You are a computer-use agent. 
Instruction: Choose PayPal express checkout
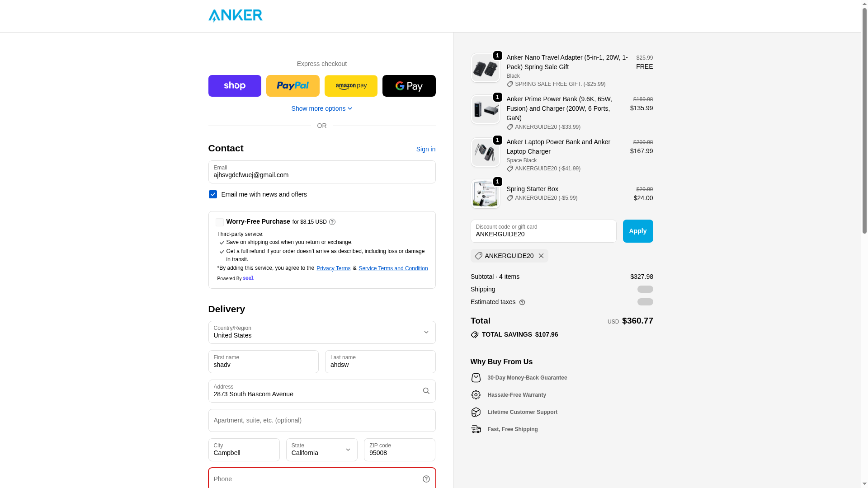tap(292, 86)
